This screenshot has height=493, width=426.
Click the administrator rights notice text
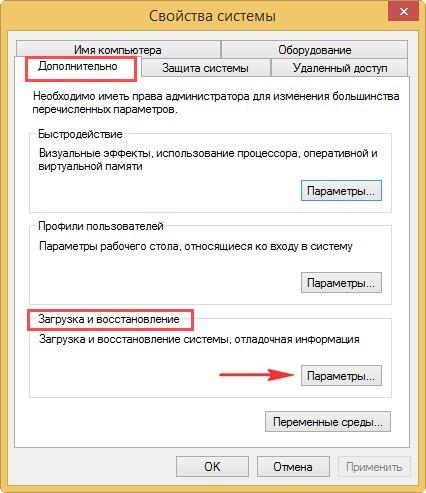216,103
